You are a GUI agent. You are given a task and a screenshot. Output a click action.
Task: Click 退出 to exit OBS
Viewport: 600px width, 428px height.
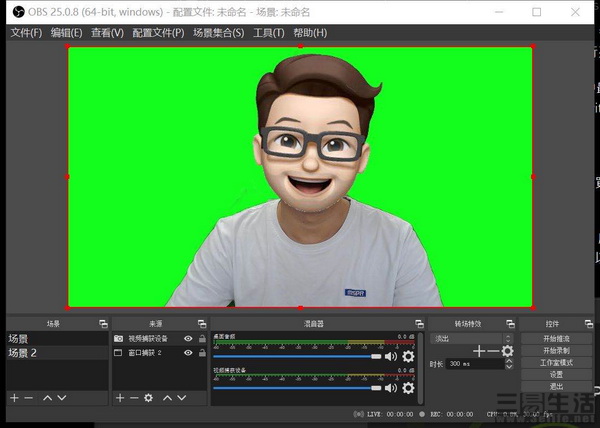(x=556, y=386)
